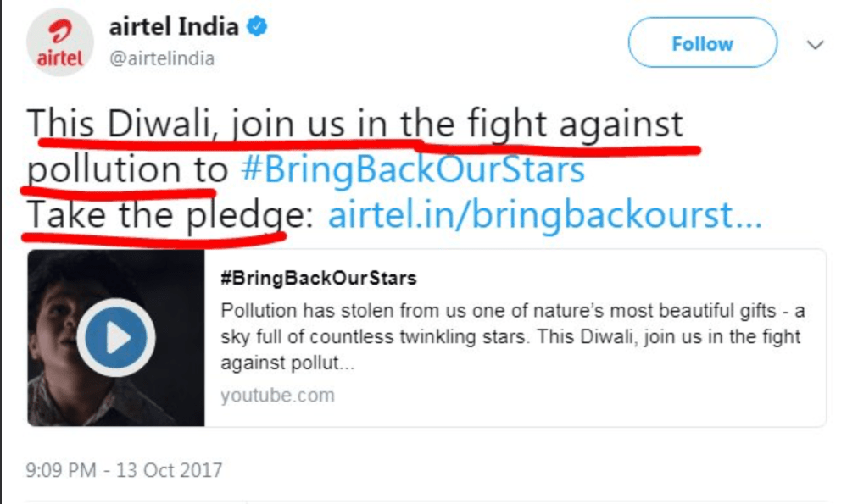Open the tweet options chevron menu
This screenshot has height=504, width=847.
tap(816, 45)
